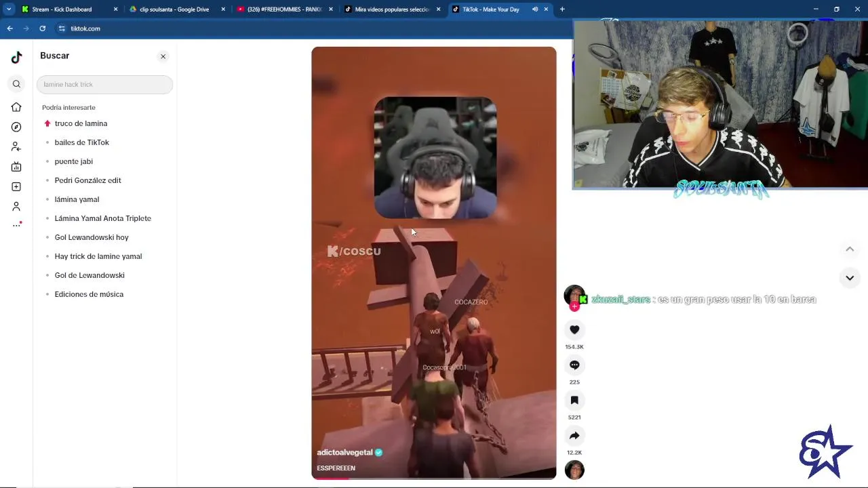868x488 pixels.
Task: Select suggestion lámina yamal
Action: 77,199
